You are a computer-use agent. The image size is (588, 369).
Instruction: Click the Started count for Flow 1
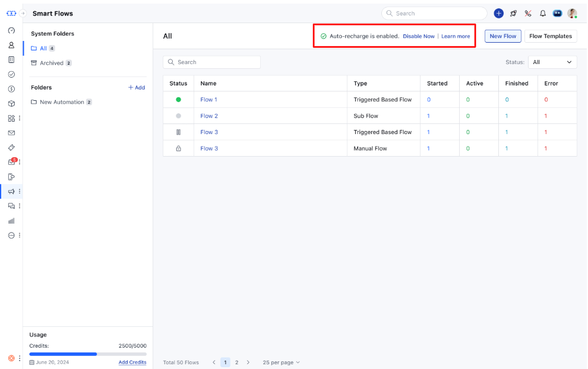(429, 100)
